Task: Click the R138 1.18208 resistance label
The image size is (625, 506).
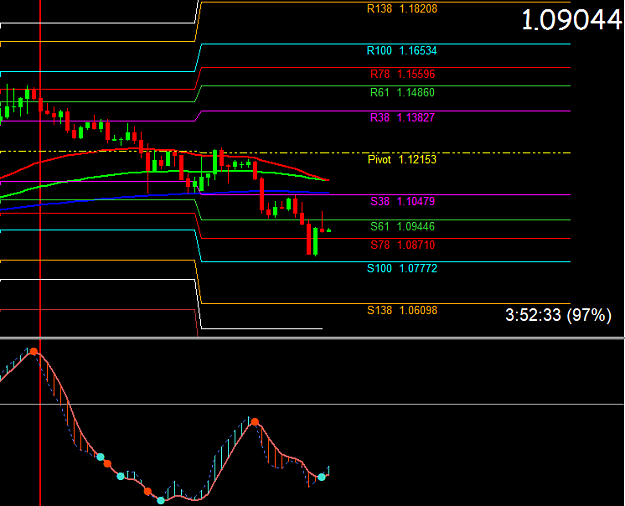Action: (402, 9)
